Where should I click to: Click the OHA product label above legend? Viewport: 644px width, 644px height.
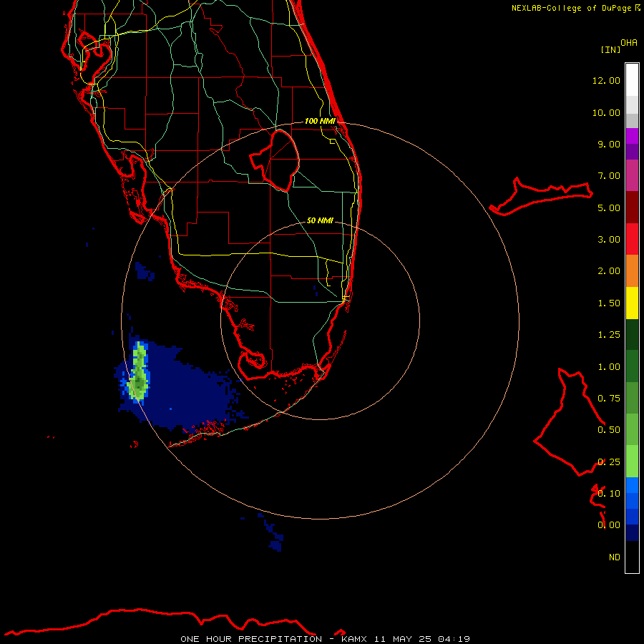[629, 43]
